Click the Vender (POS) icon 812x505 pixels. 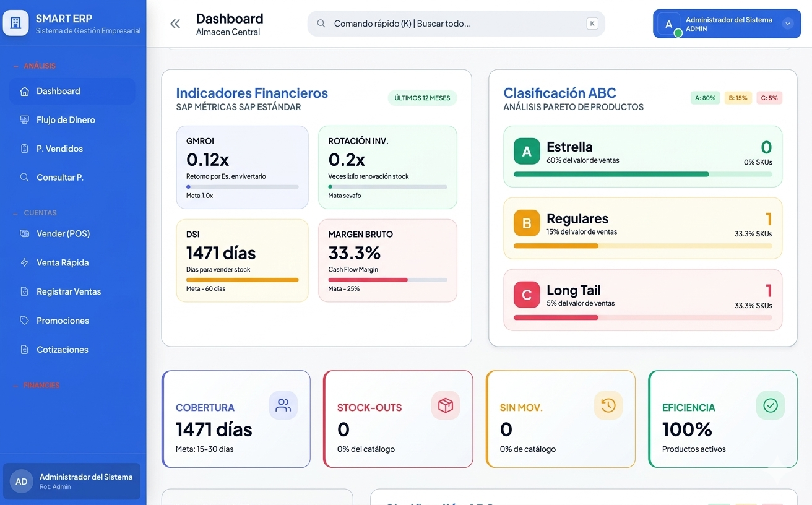[25, 234]
